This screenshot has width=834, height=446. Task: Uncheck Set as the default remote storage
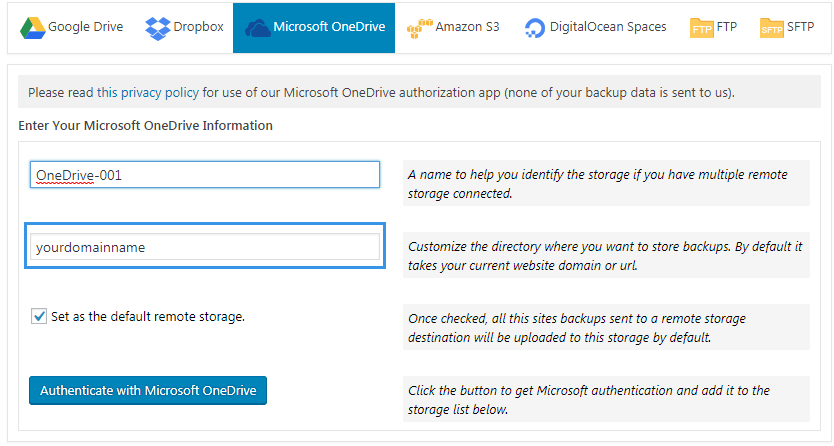pyautogui.click(x=39, y=316)
